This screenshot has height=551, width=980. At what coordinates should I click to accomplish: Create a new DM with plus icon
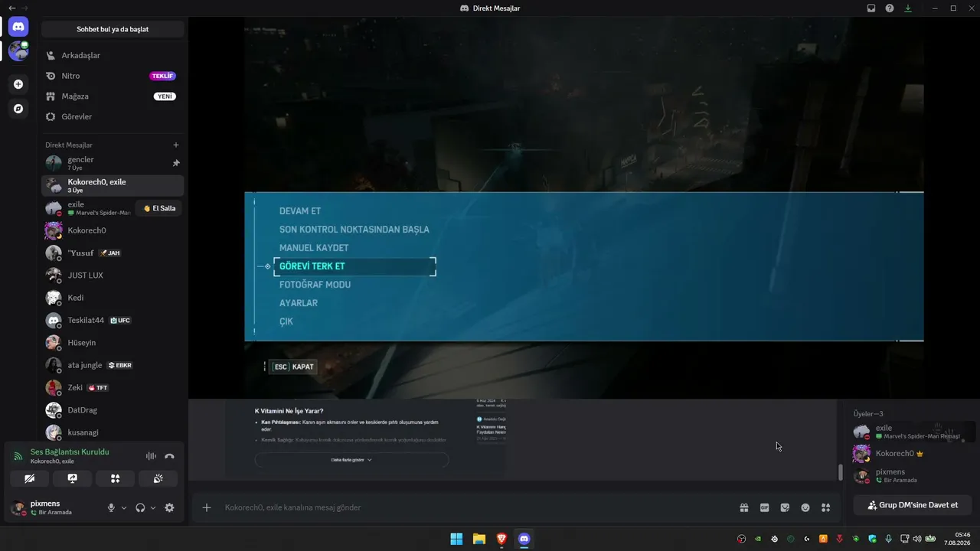pos(176,145)
